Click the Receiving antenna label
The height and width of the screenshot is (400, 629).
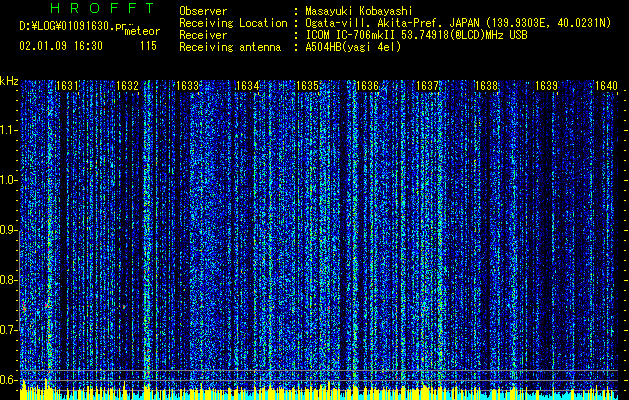click(230, 47)
